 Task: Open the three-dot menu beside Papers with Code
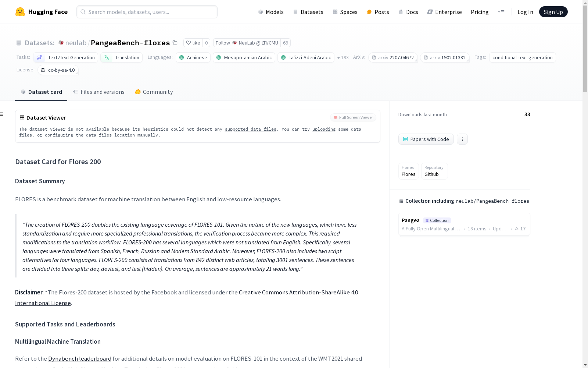coord(462,139)
